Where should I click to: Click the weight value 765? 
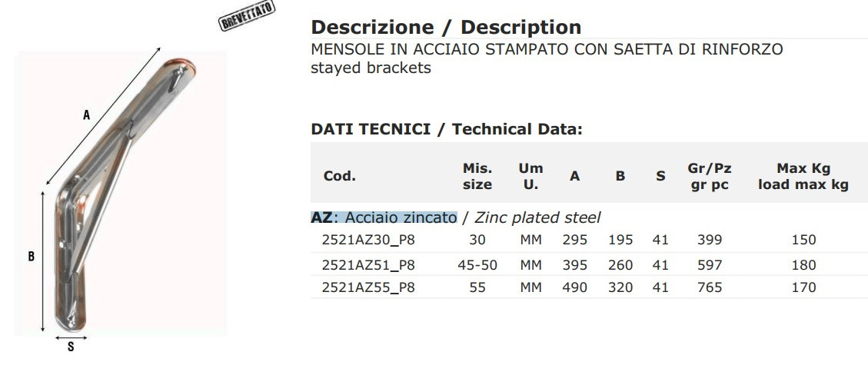tap(710, 287)
